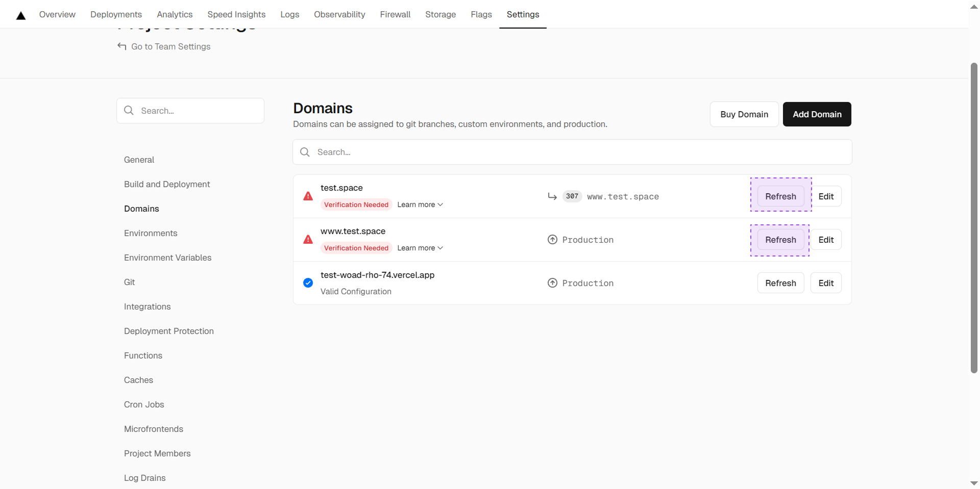Click the magnifier icon in domains search
This screenshot has width=980, height=489.
pos(305,152)
